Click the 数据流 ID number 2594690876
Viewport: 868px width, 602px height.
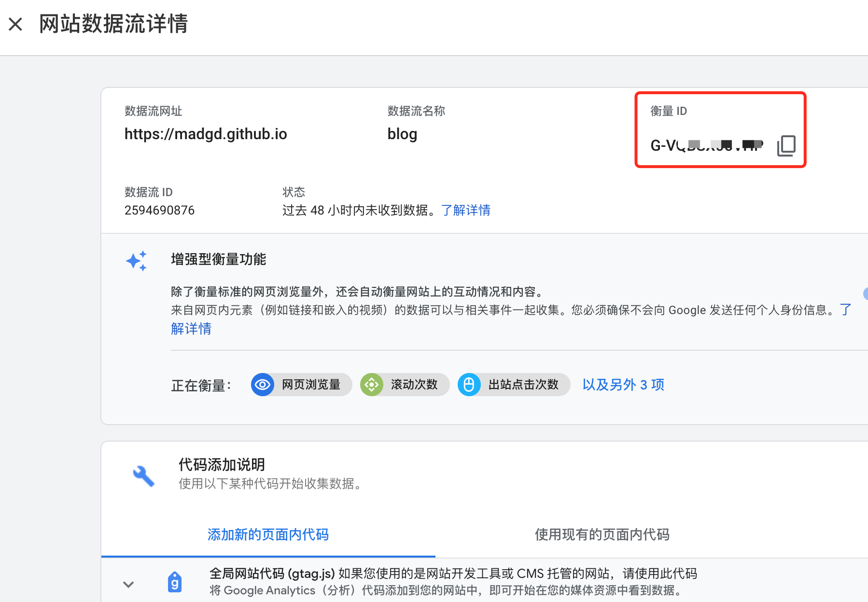159,210
